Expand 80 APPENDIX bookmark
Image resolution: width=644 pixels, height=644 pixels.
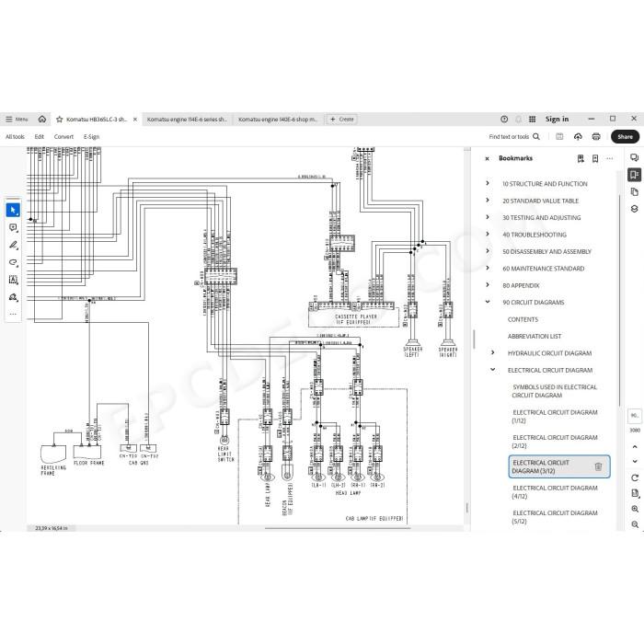488,284
